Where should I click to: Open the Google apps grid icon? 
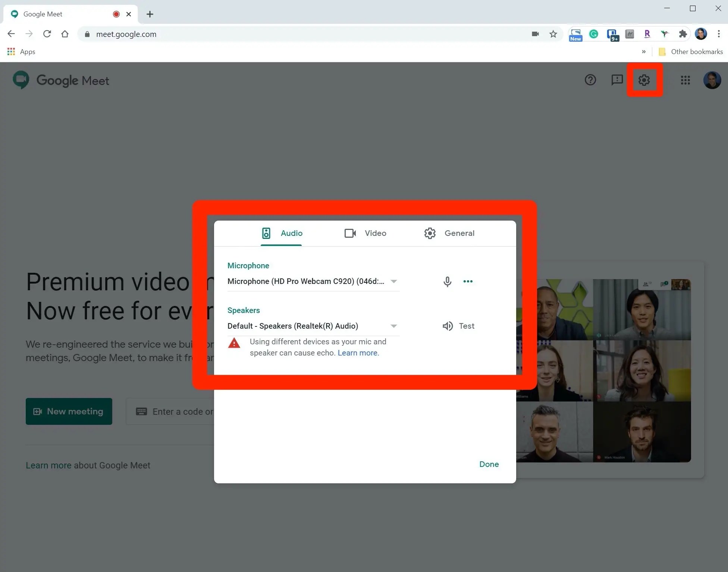[685, 80]
